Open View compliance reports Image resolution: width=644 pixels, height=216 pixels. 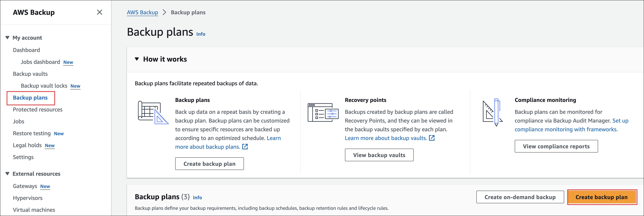(556, 146)
